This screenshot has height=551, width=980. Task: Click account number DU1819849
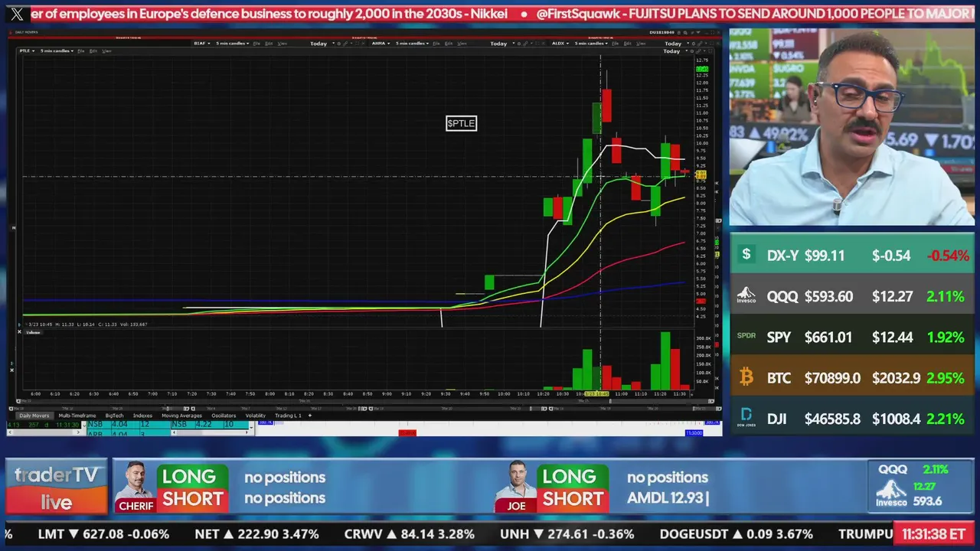point(661,33)
